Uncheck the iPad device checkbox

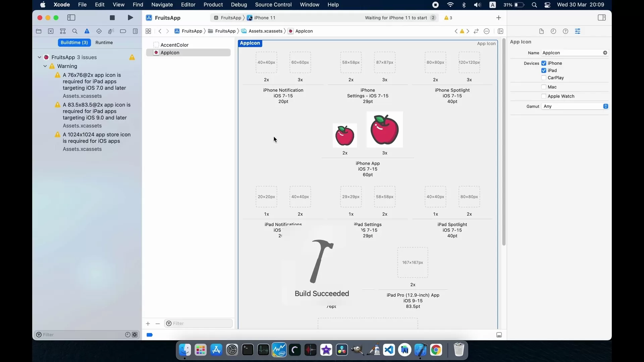[544, 70]
